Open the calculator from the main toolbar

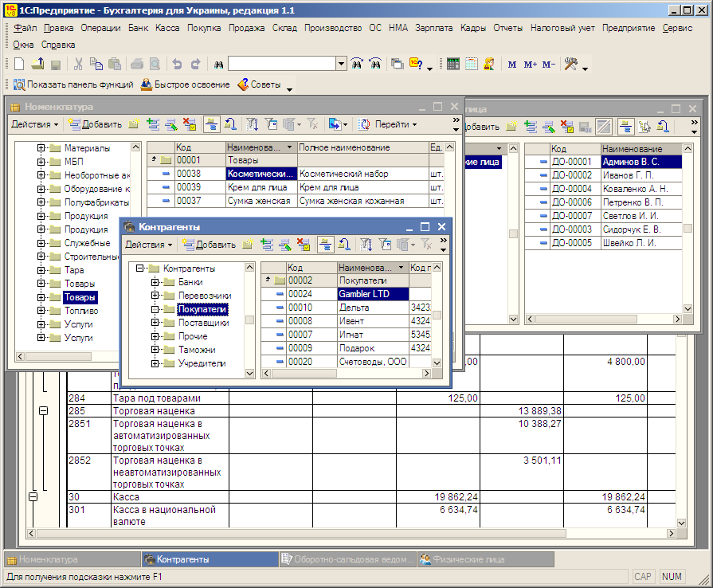tap(452, 65)
